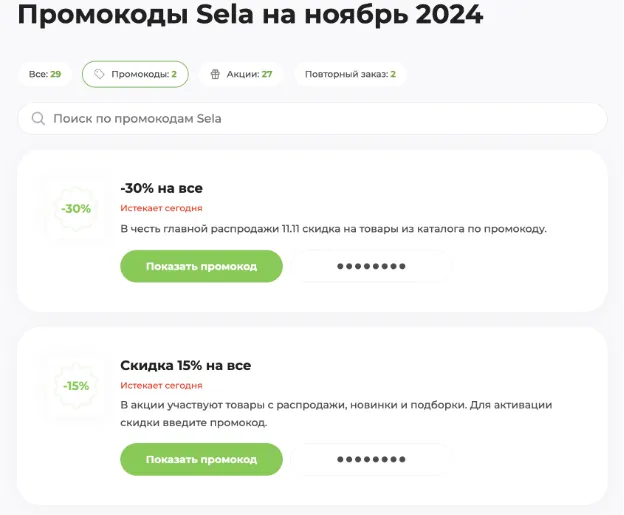Open the -30% на все offer title

coord(162,188)
